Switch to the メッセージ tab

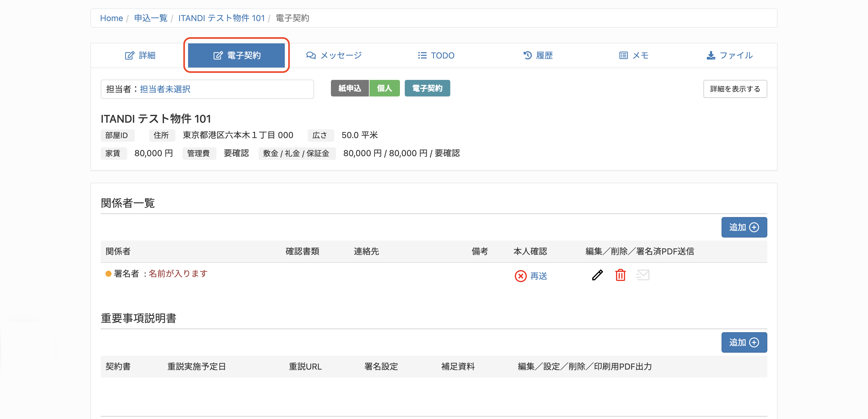334,55
